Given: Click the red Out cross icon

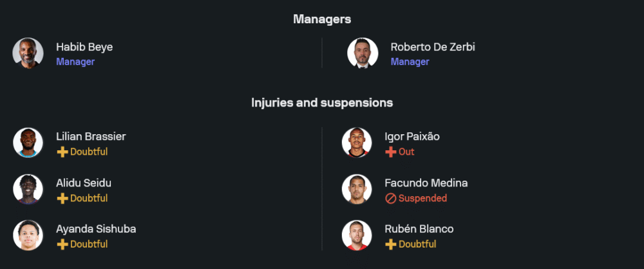Looking at the screenshot, I should pyautogui.click(x=390, y=152).
